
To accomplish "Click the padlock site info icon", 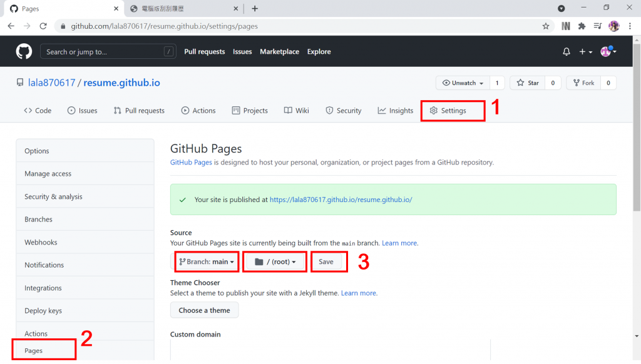I will click(x=63, y=26).
